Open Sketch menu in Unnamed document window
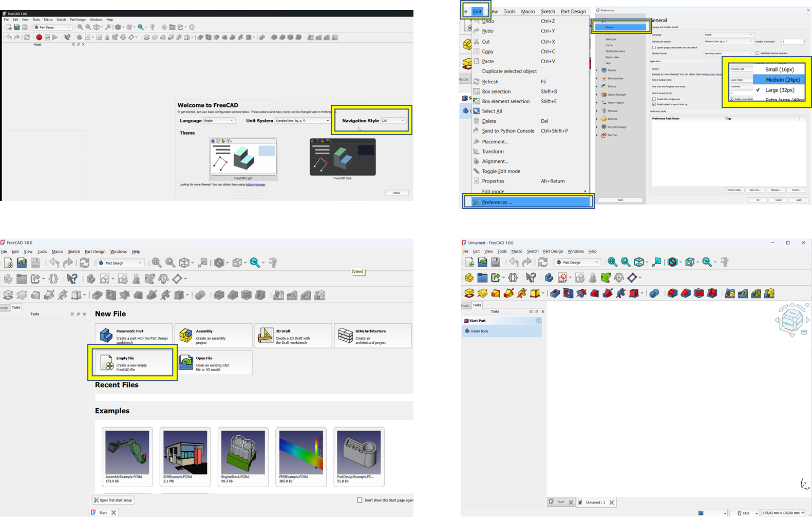The width and height of the screenshot is (812, 517). tap(533, 251)
